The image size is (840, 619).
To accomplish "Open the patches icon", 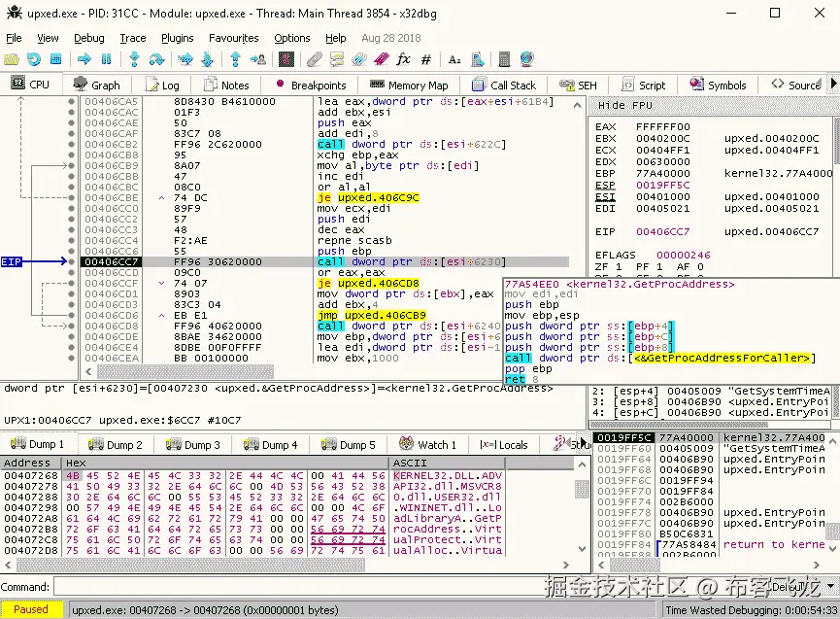I will pos(315,59).
